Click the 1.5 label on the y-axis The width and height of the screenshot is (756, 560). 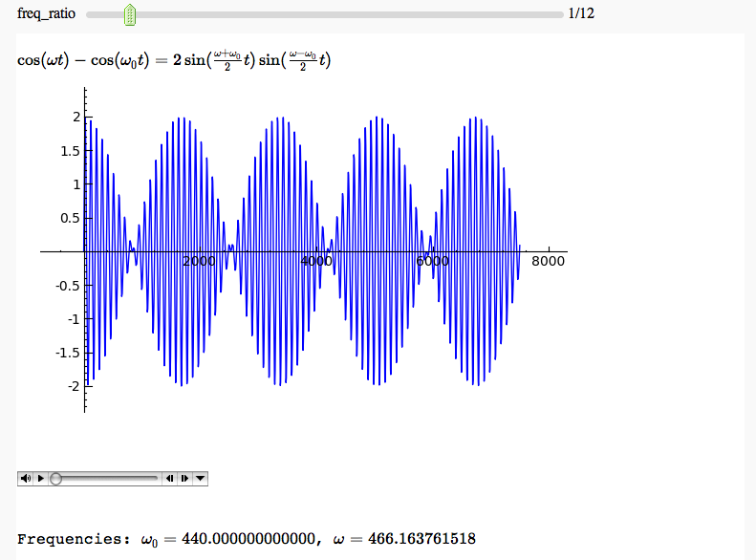69,151
